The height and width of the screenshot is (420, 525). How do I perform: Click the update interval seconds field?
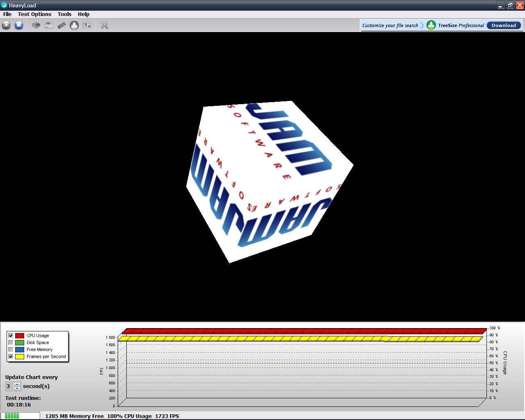pos(9,386)
